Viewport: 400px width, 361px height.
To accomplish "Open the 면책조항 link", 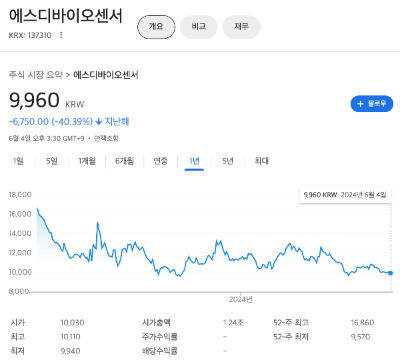I will (106, 138).
